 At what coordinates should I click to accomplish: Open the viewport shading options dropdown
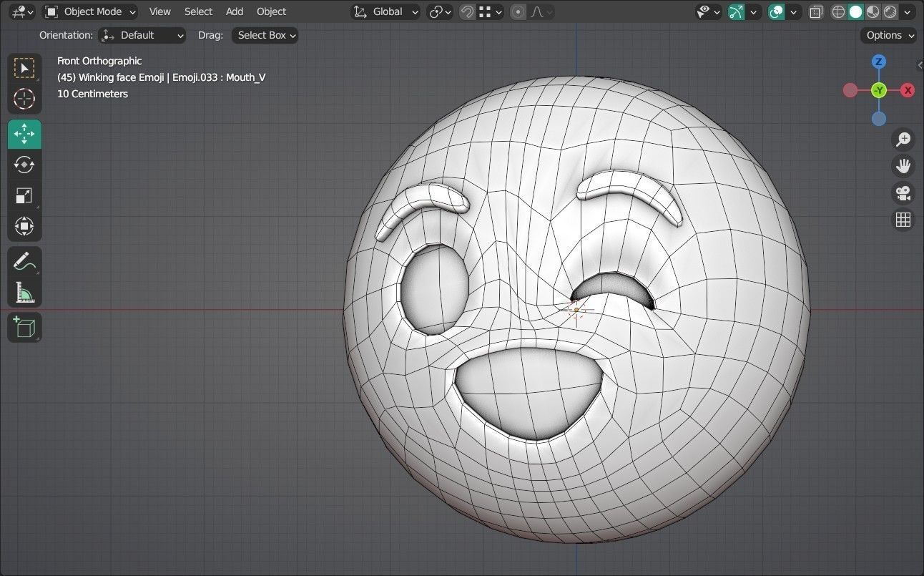click(x=908, y=11)
